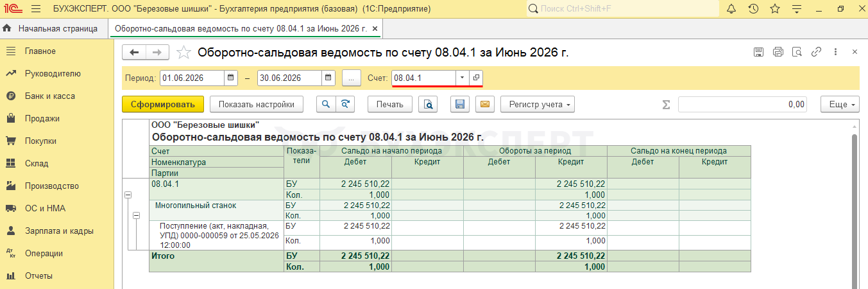Viewport: 868px width, 289px height.
Task: Open print preview icon next to Печать
Action: point(428,104)
